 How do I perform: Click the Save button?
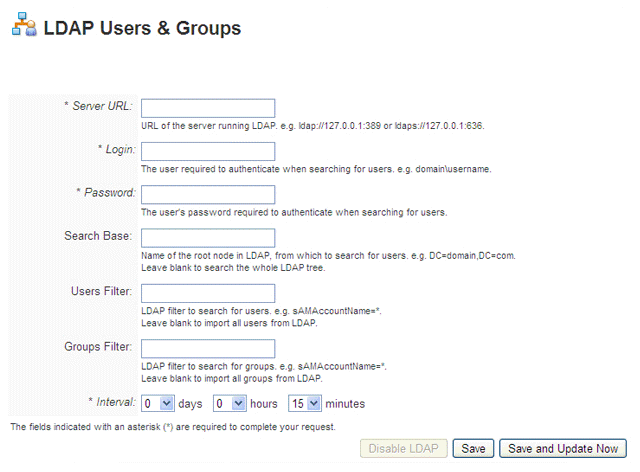[x=473, y=448]
